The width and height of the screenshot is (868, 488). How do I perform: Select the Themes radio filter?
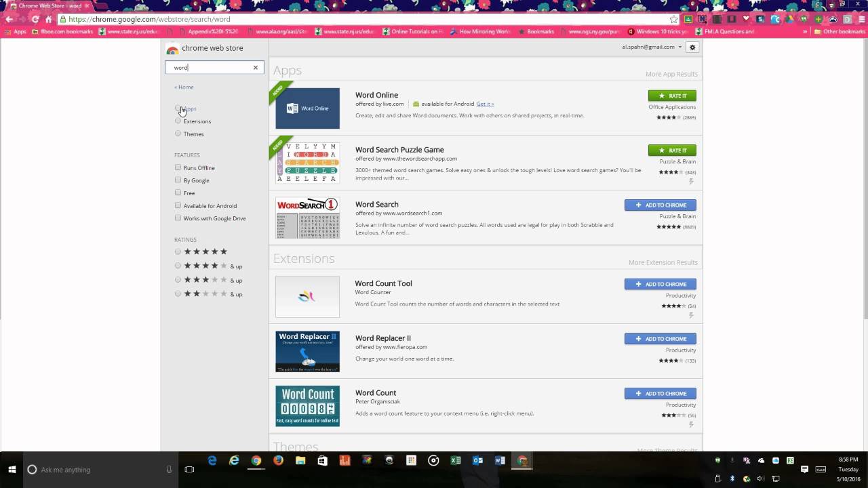(178, 134)
